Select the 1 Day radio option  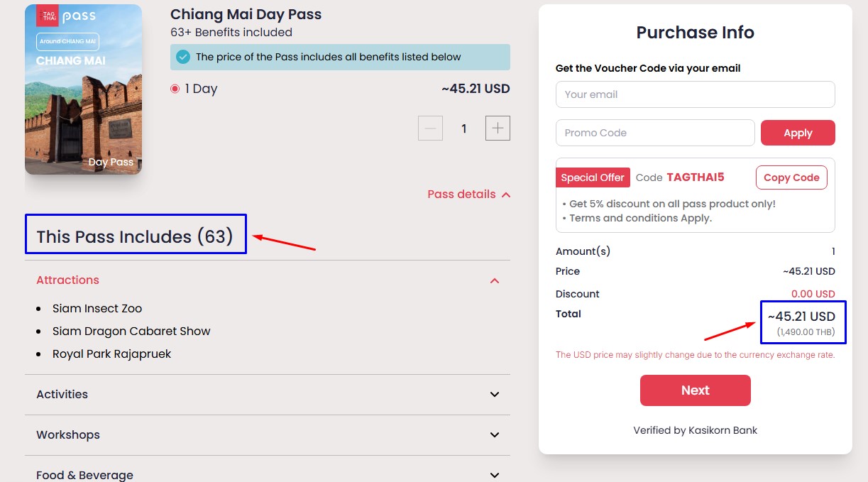175,89
